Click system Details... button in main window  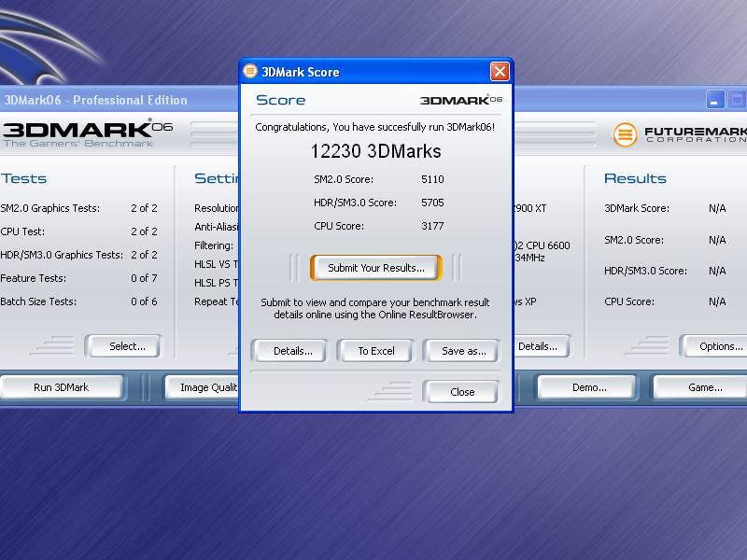click(x=542, y=346)
